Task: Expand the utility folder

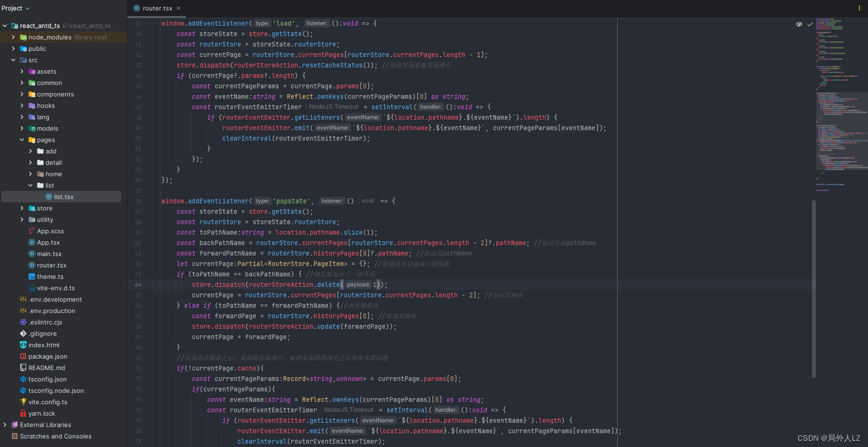Action: [22, 219]
